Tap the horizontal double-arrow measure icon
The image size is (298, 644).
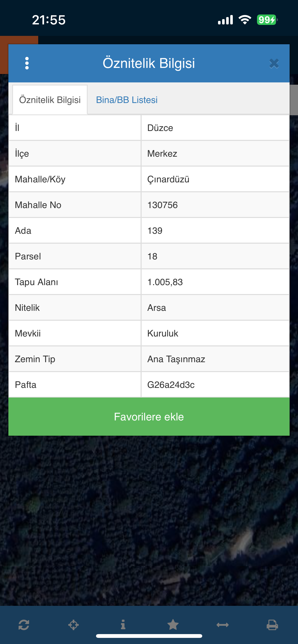[x=223, y=625]
